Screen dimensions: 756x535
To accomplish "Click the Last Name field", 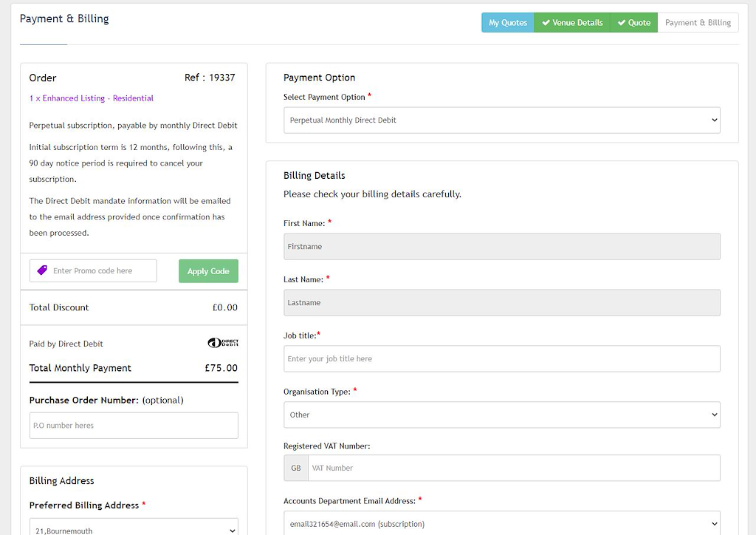I will point(502,302).
